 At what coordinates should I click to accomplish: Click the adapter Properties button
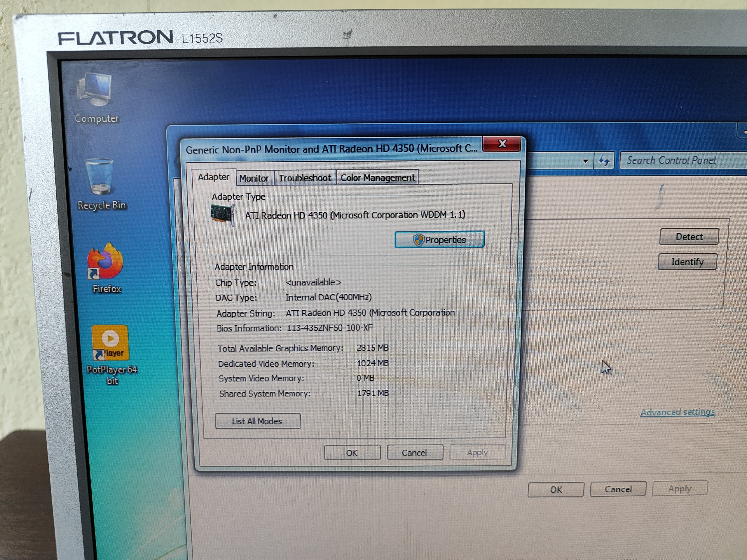pos(439,240)
